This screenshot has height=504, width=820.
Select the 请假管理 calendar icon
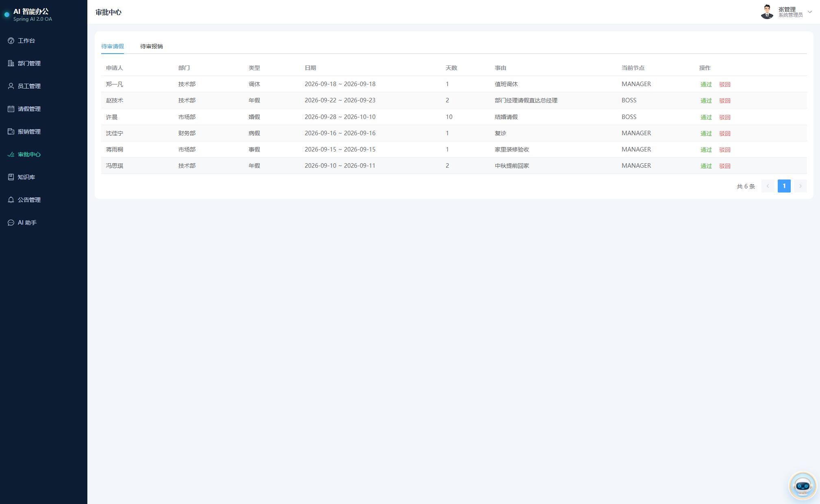pyautogui.click(x=11, y=109)
